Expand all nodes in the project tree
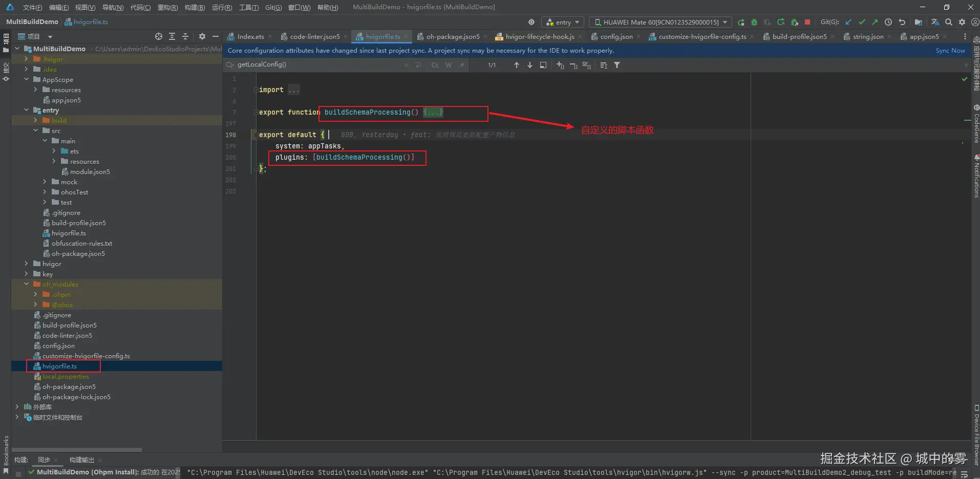The image size is (980, 479). [x=172, y=36]
